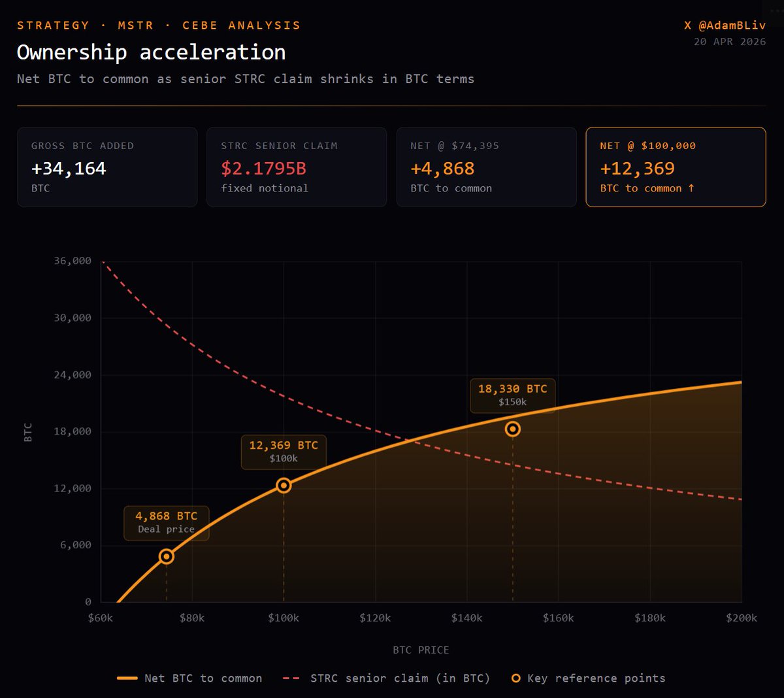Select the NET @ $74,395 card
Screen dimensions: 784x698
pos(486,167)
